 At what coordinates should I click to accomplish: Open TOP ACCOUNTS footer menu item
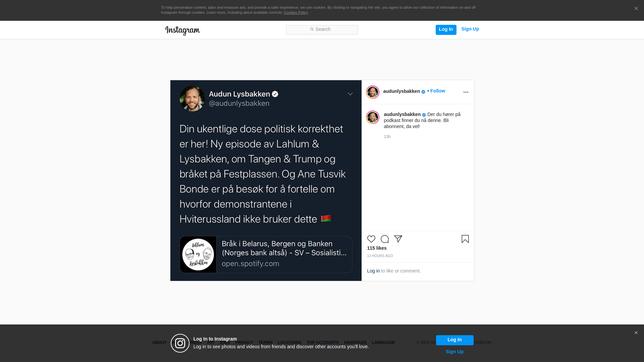point(322,343)
